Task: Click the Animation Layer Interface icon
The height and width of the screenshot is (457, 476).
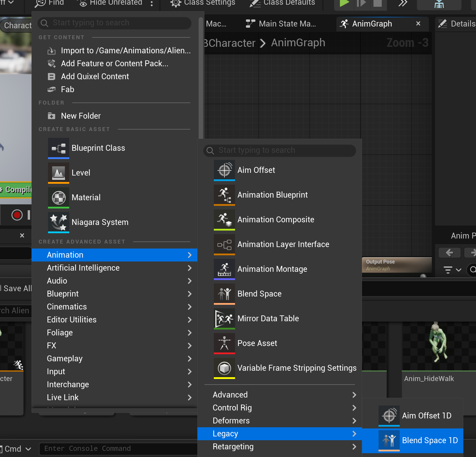Action: coord(224,244)
